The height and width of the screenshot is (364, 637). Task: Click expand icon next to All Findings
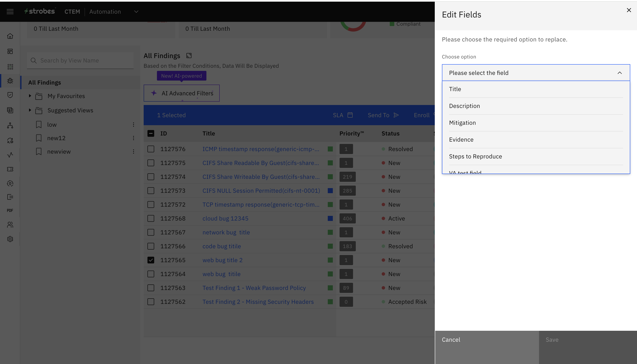(x=189, y=56)
